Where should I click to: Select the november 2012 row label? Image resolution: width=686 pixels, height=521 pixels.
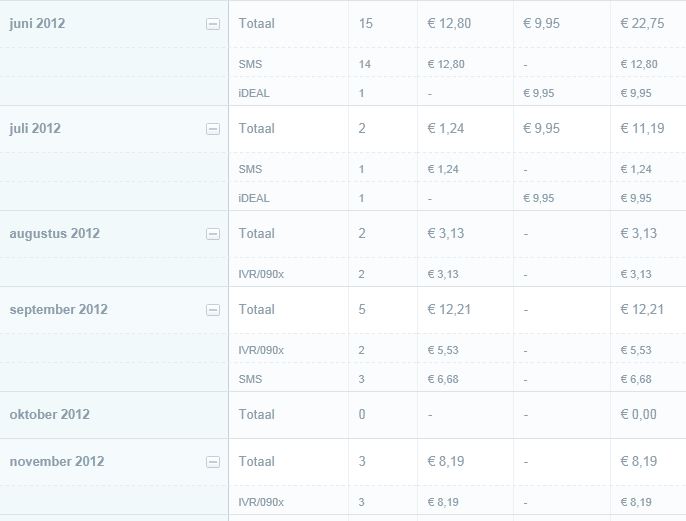[x=57, y=461]
